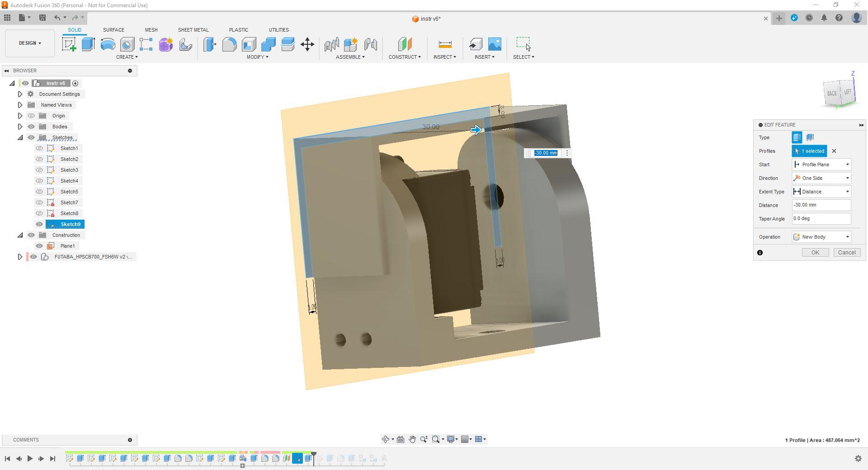This screenshot has height=470, width=868.
Task: Clear the selected profile with the X
Action: click(x=834, y=151)
